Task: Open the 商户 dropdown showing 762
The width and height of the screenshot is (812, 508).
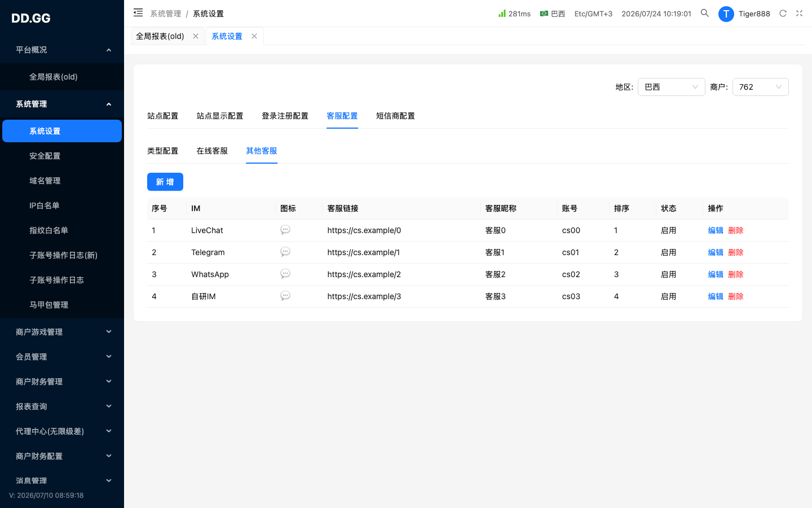Action: (x=760, y=87)
